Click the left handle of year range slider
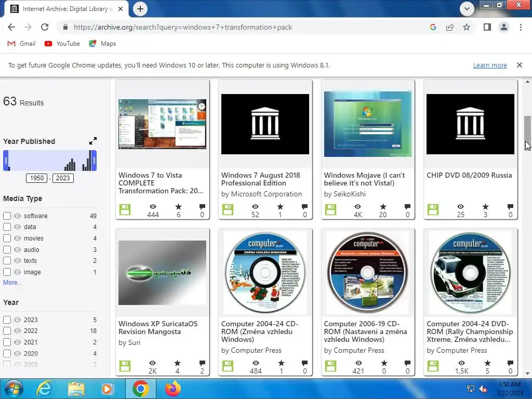This screenshot has width=532, height=399. pyautogui.click(x=6, y=161)
